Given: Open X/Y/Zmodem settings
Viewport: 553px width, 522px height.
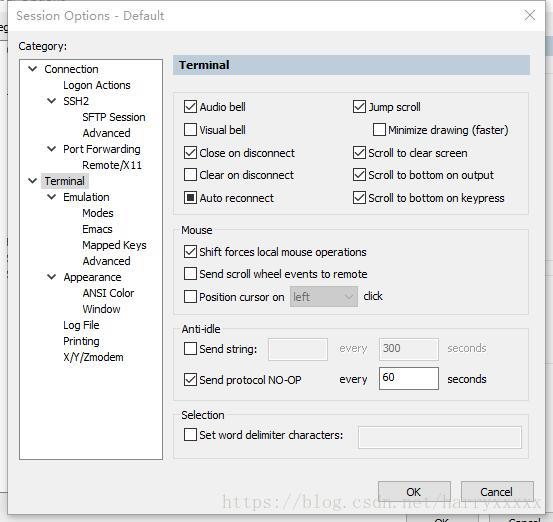Looking at the screenshot, I should point(93,357).
